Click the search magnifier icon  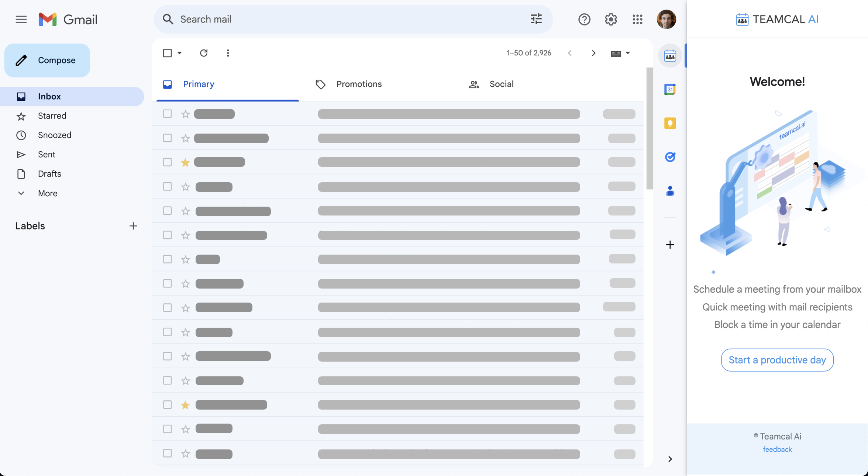(x=168, y=19)
